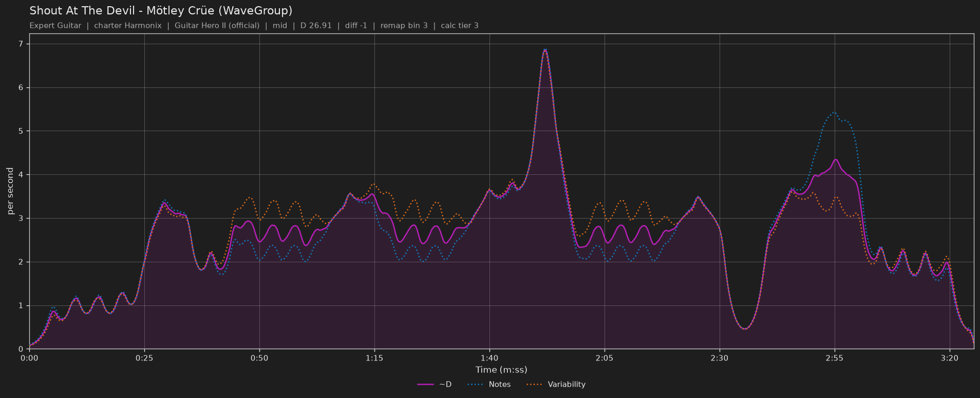This screenshot has height=398, width=980.
Task: Click the blue Notes curve peak at 2:55
Action: coord(834,112)
